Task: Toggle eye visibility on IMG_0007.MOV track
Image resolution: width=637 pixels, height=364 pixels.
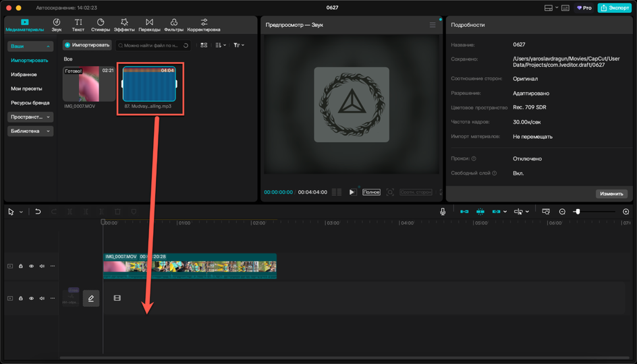Action: pyautogui.click(x=31, y=266)
